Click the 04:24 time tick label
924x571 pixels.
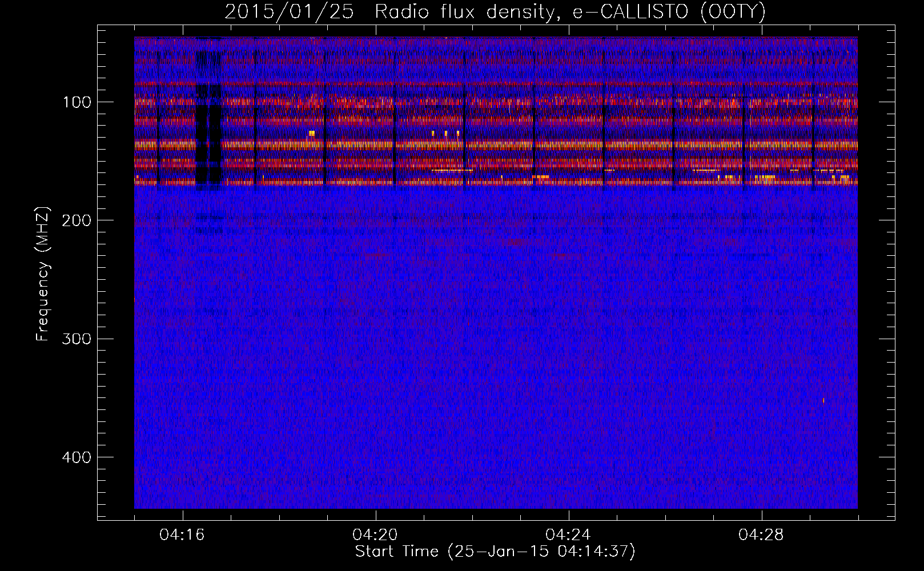click(568, 535)
